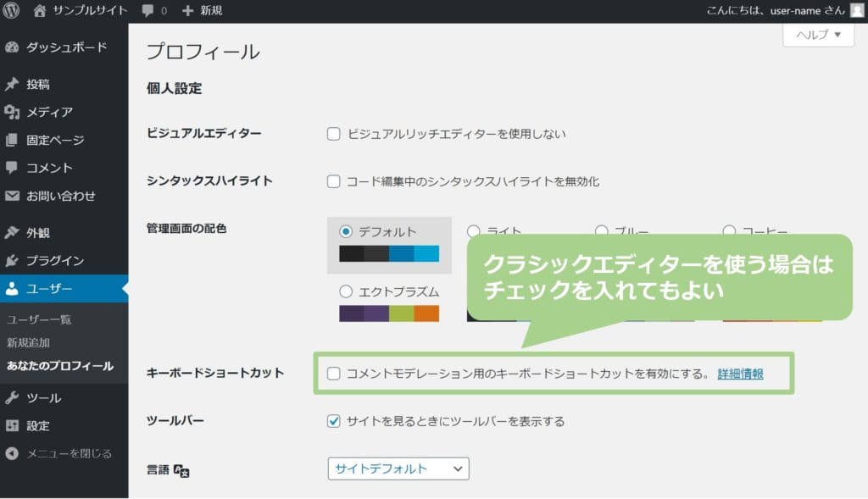Viewport: 868px width, 499px height.
Task: Check ビジュアルリッチエディターを使用しない checkbox
Action: (334, 134)
